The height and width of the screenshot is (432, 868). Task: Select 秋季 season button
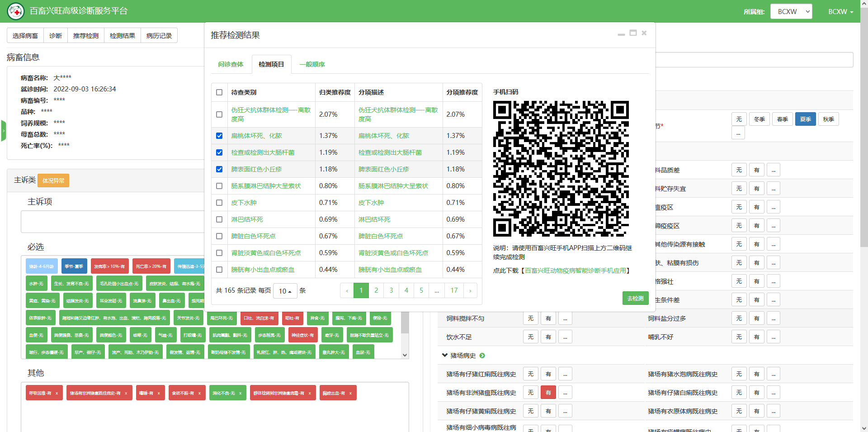(828, 119)
